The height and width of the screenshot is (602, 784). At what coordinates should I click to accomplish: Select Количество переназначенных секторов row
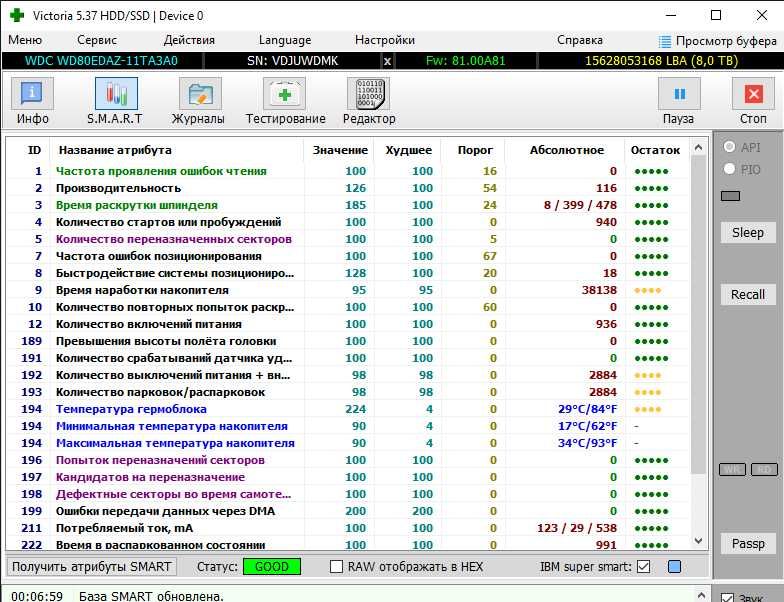[348, 239]
